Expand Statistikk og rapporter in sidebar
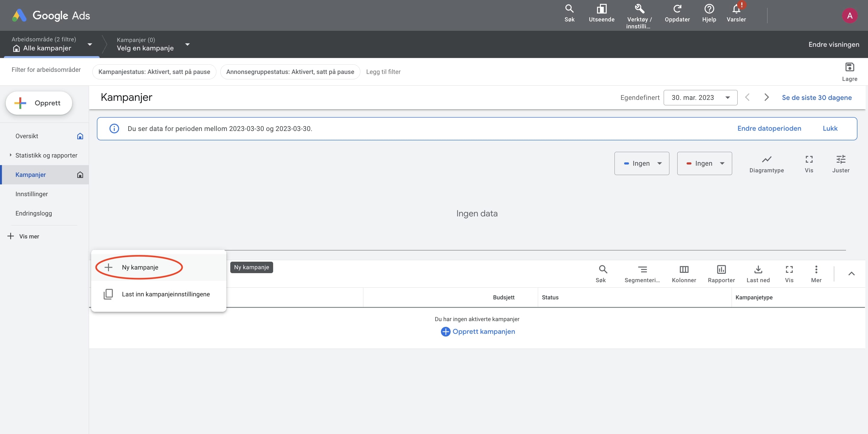 [11, 155]
